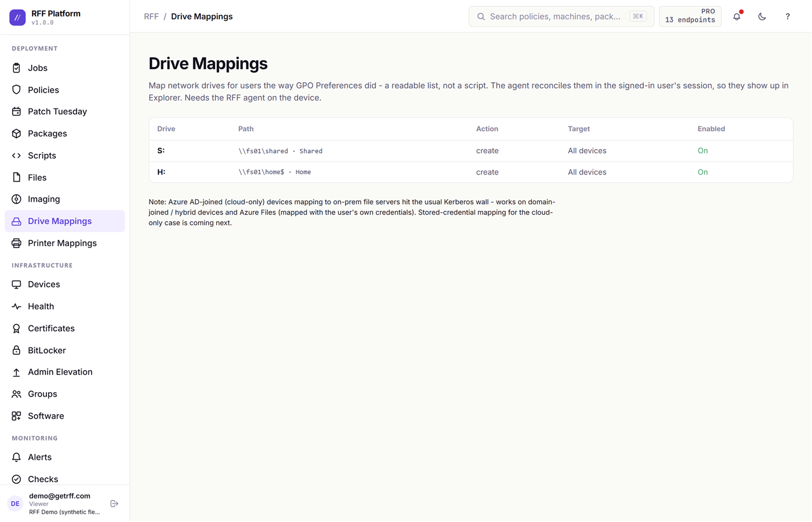Screen dimensions: 812x522
Task: Click the BitLocker lock icon
Action: click(x=16, y=350)
